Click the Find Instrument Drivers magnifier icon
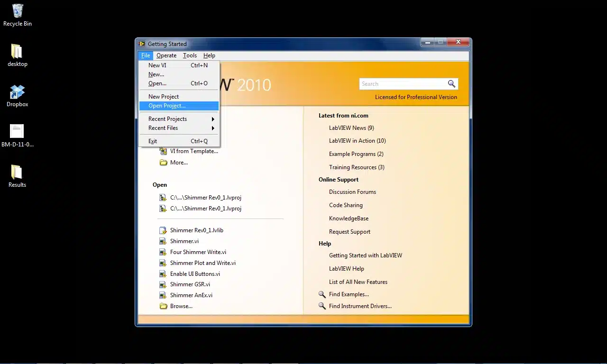607x364 pixels. (x=322, y=306)
